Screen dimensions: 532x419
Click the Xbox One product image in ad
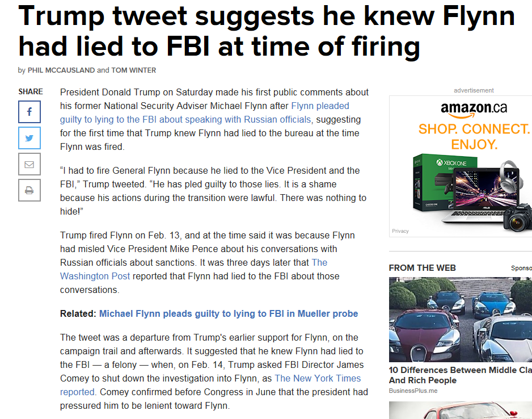pyautogui.click(x=445, y=184)
